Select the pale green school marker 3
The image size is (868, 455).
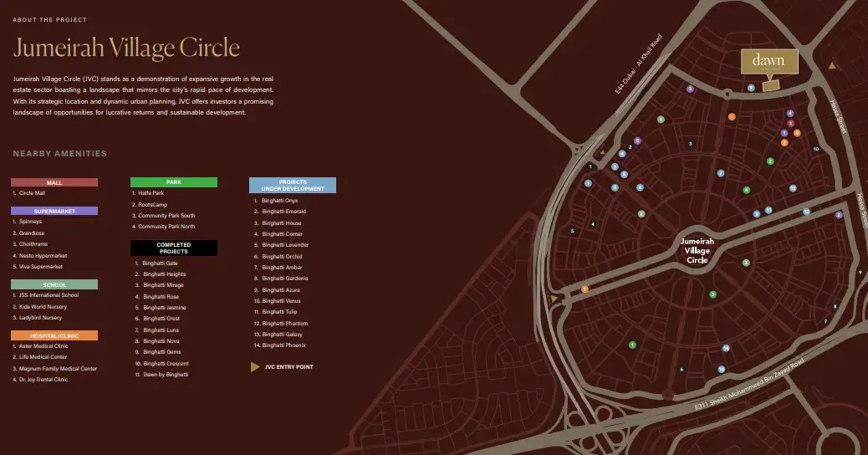pyautogui.click(x=746, y=263)
